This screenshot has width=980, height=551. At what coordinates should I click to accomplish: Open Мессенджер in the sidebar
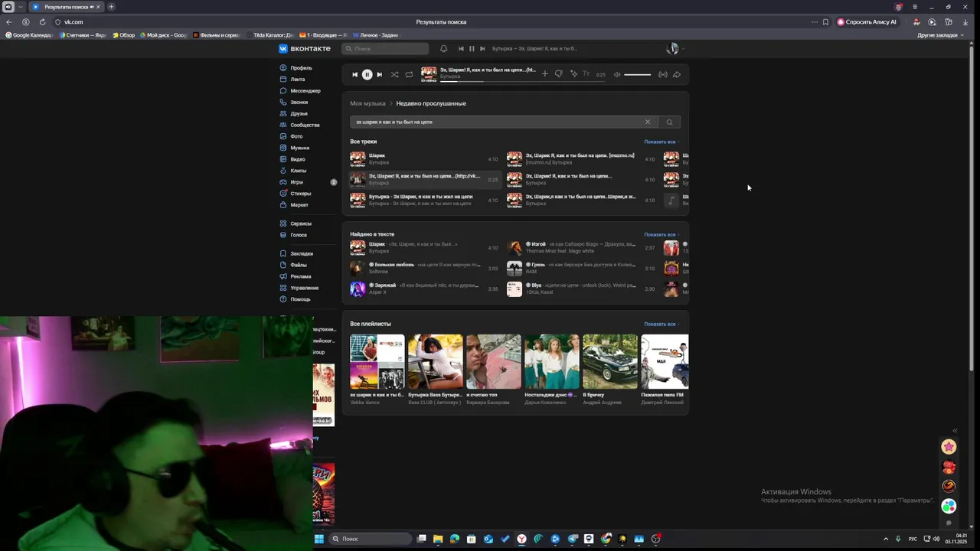(x=305, y=91)
